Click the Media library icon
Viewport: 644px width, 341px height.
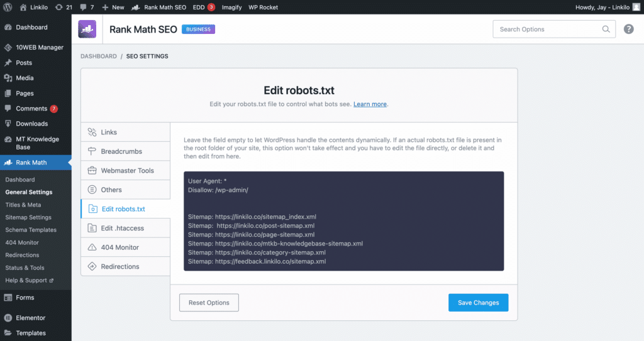[x=8, y=78]
